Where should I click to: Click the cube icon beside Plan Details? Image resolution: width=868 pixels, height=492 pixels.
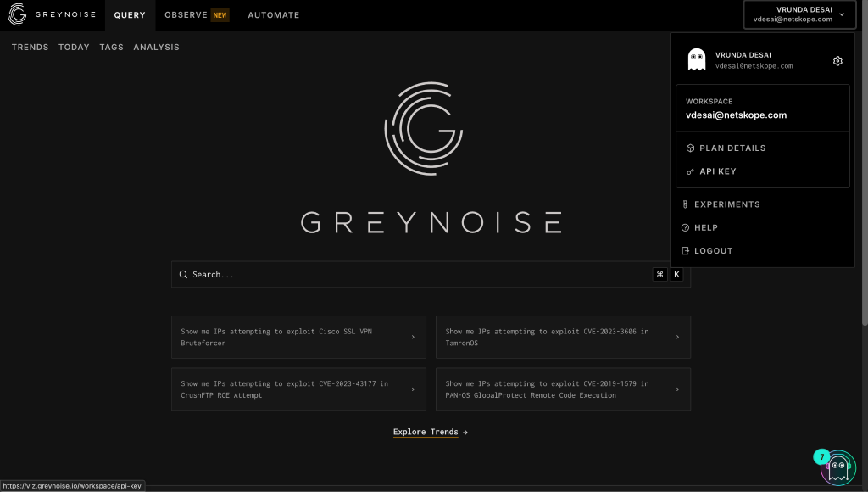coord(690,148)
